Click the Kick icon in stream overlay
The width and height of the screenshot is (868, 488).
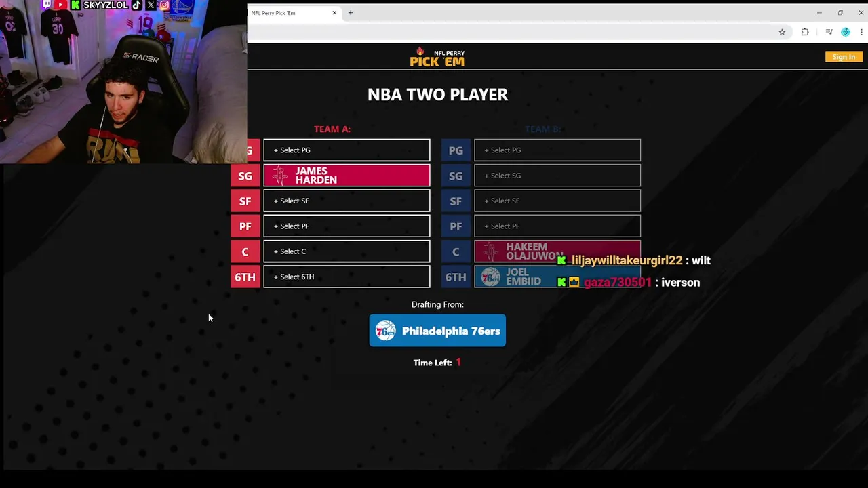pyautogui.click(x=75, y=5)
